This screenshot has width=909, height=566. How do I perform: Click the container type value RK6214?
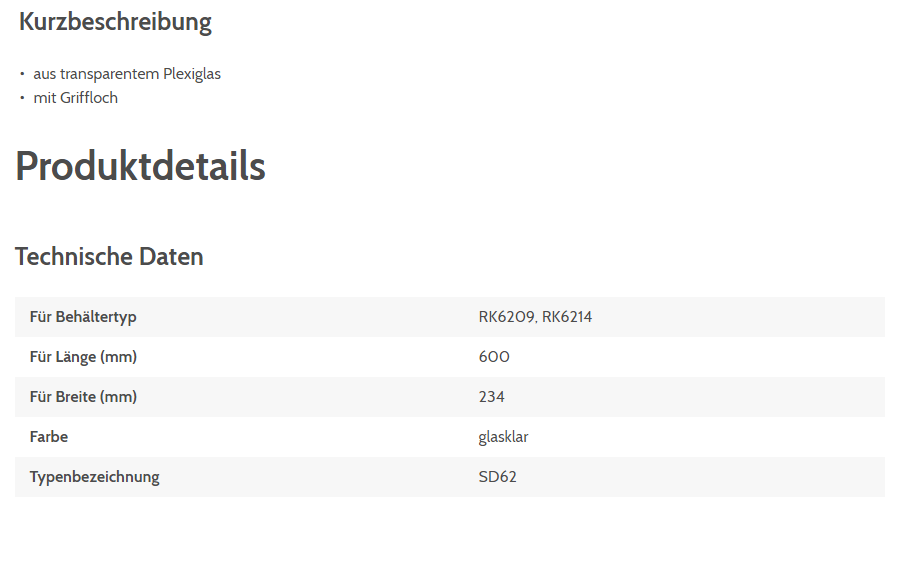pos(567,317)
